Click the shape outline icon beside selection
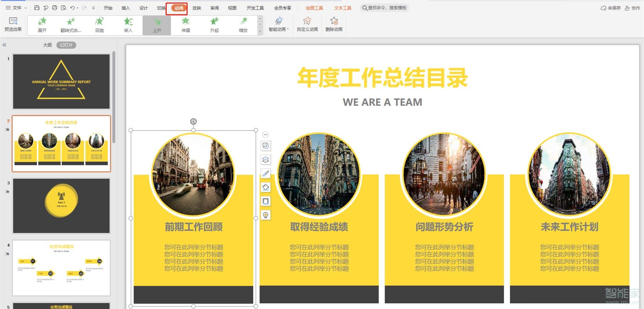The width and height of the screenshot is (644, 309). tap(266, 201)
